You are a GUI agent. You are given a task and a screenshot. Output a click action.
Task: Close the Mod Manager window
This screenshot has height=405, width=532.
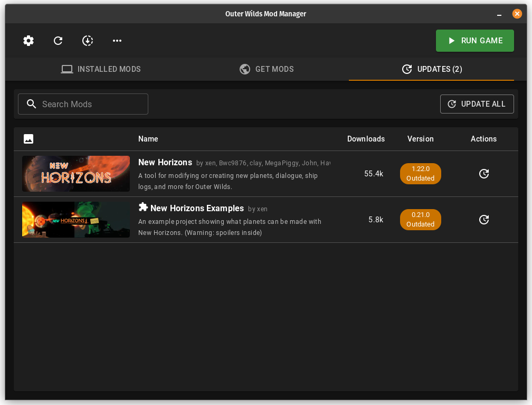(x=517, y=14)
